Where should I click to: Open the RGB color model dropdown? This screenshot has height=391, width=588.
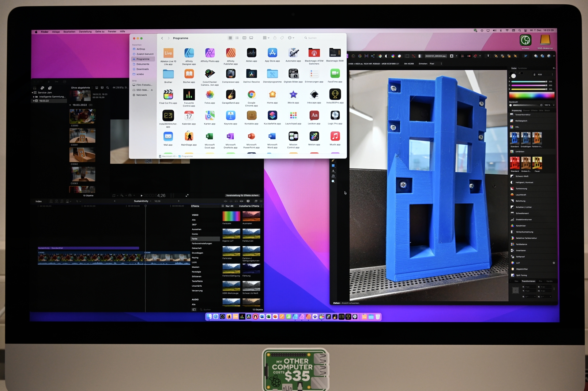[x=545, y=75]
